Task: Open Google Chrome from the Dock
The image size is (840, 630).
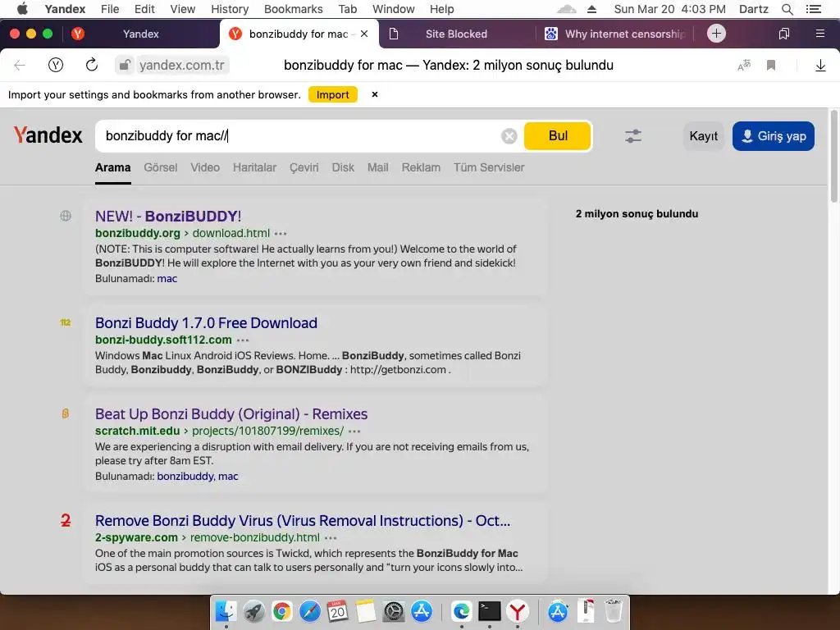Action: [282, 610]
